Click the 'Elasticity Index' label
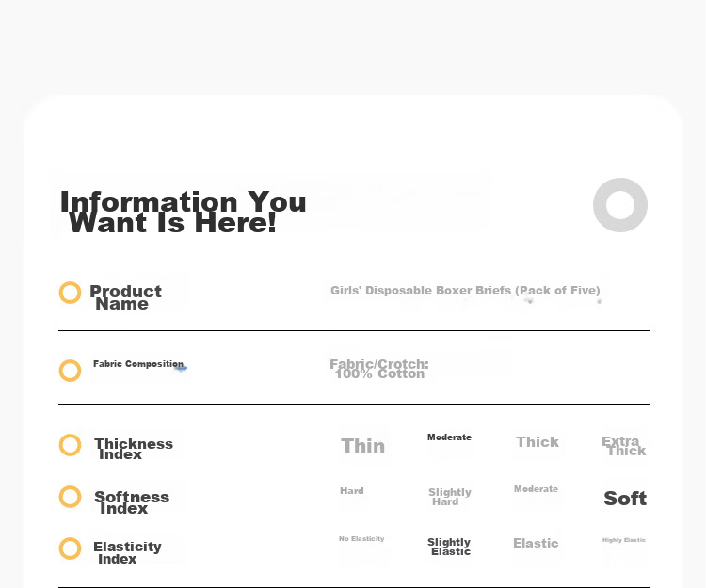Screen dimensions: 706x588 coord(127,553)
